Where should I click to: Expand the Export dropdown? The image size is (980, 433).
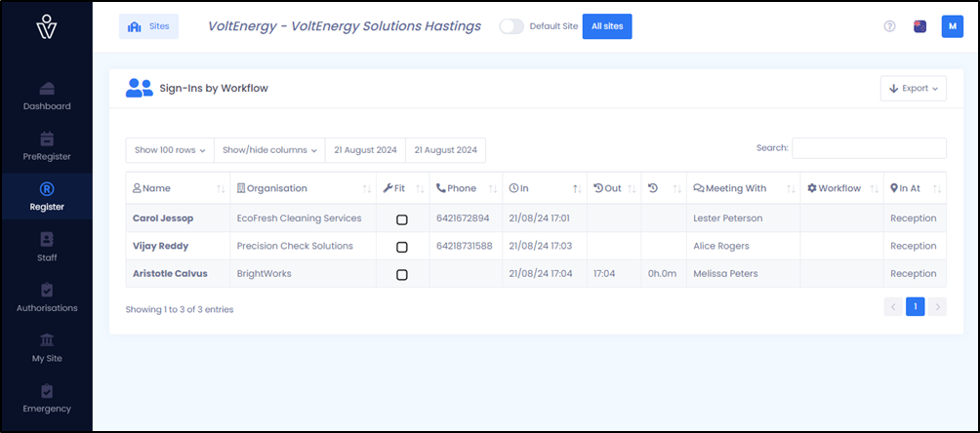coord(913,88)
